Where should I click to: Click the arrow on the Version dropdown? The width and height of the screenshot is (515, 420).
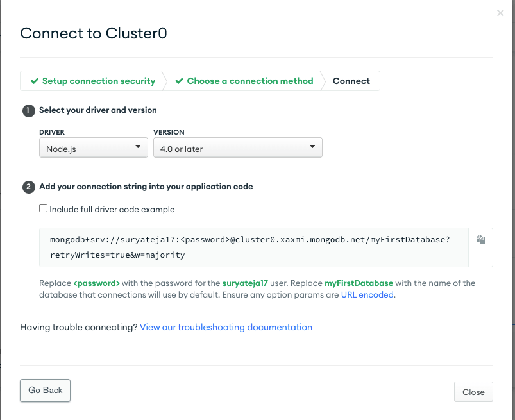pyautogui.click(x=312, y=147)
